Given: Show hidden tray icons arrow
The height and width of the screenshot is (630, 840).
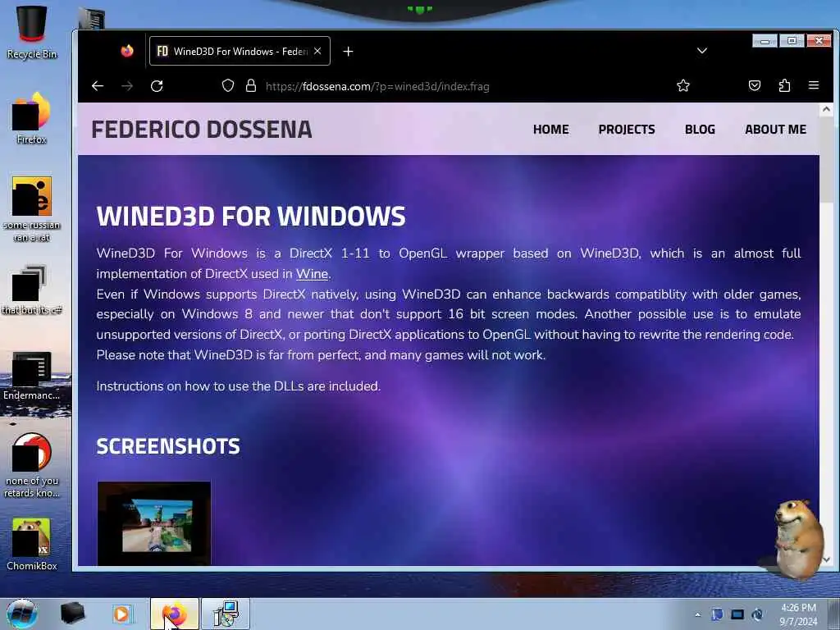Looking at the screenshot, I should [697, 614].
